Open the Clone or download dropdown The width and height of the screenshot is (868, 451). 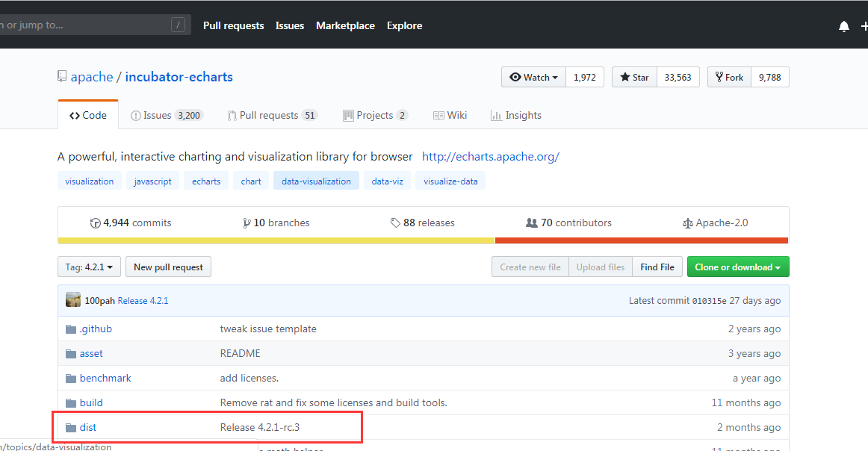(737, 267)
